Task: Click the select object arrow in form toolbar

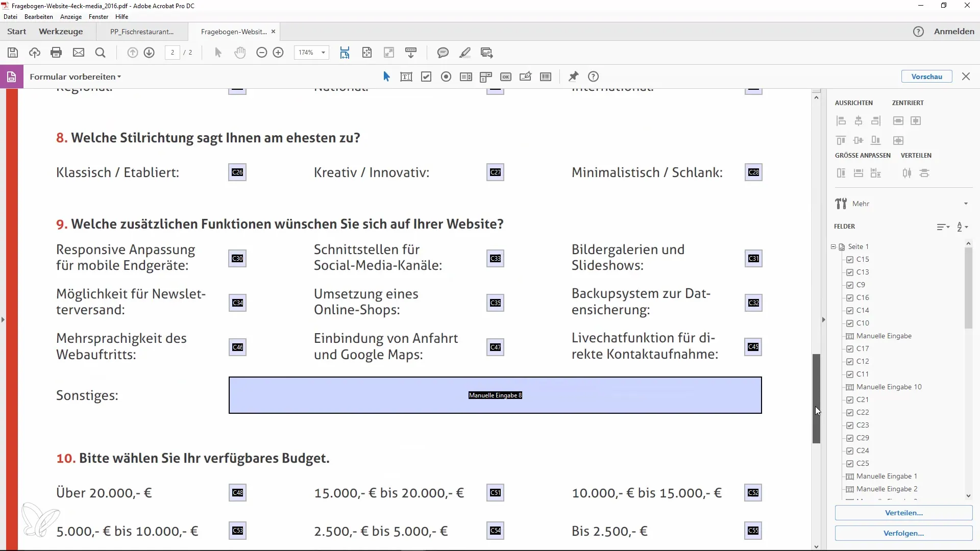Action: click(x=386, y=77)
